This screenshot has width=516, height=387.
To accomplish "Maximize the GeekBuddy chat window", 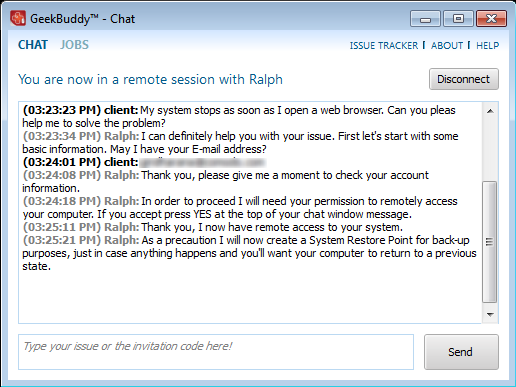I will click(x=458, y=19).
